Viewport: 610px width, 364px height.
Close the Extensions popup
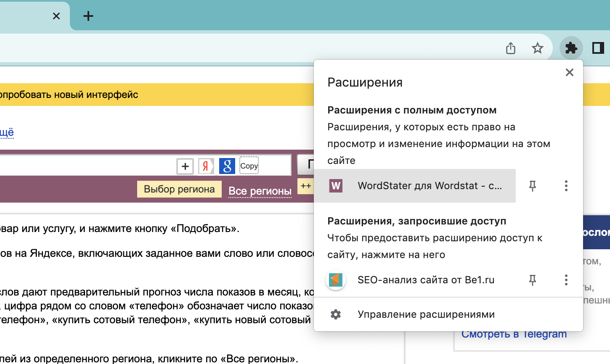(570, 72)
